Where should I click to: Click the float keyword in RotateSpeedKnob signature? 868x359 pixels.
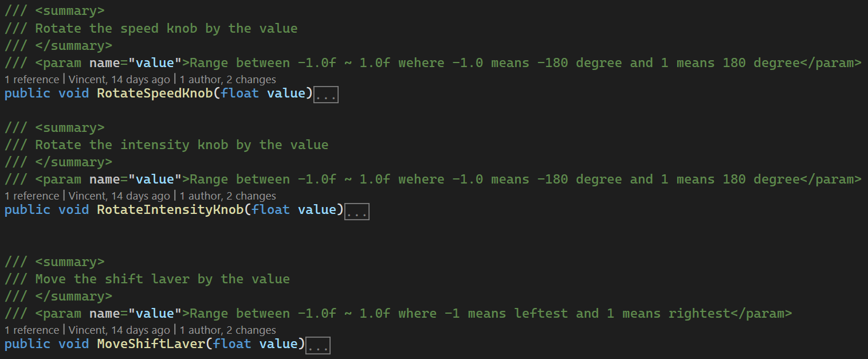pyautogui.click(x=239, y=93)
